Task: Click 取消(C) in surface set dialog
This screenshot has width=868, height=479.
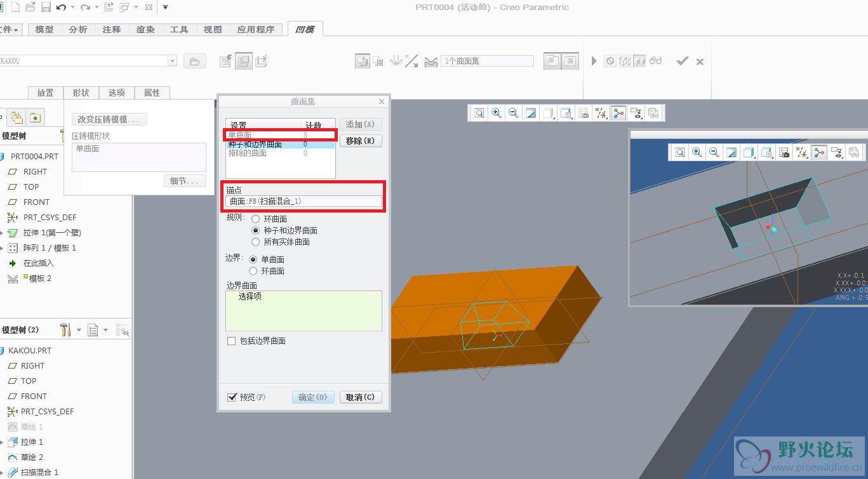Action: 361,397
